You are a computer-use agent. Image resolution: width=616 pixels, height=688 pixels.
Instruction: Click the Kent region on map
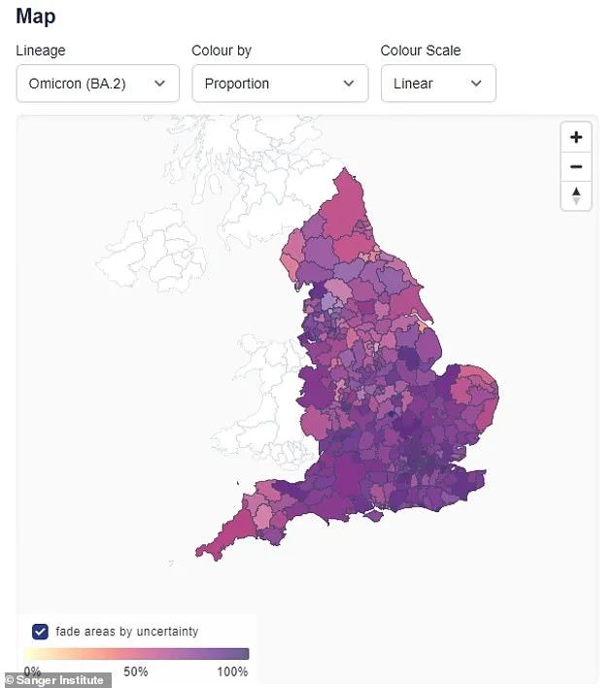click(x=463, y=483)
